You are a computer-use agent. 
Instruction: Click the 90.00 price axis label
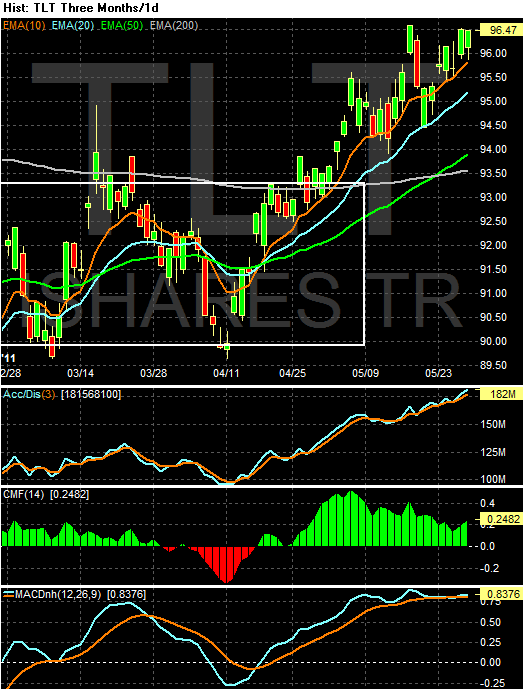coord(494,341)
